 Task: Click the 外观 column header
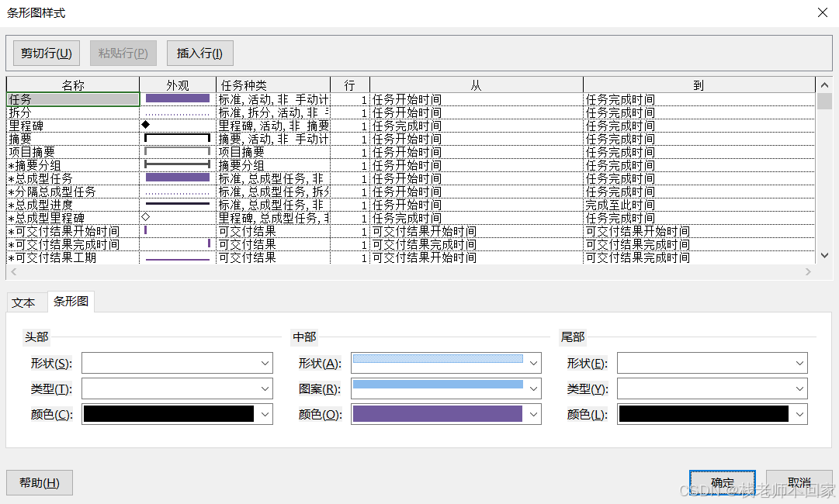pyautogui.click(x=178, y=85)
